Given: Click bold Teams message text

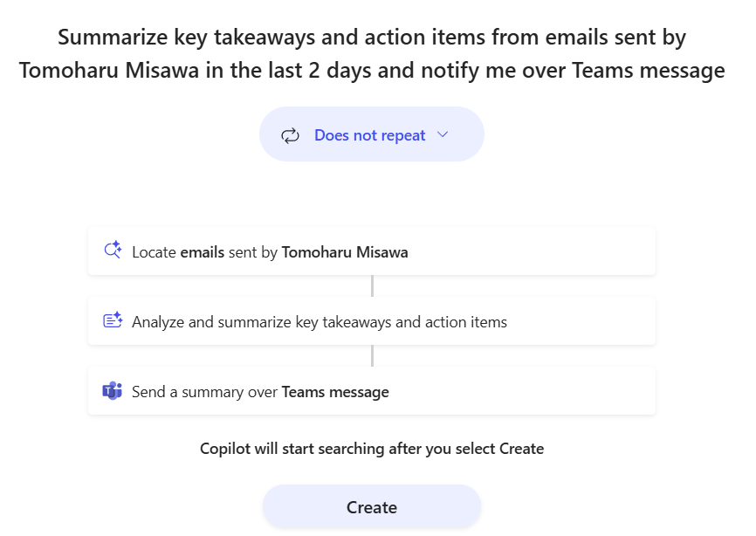Looking at the screenshot, I should [x=335, y=392].
